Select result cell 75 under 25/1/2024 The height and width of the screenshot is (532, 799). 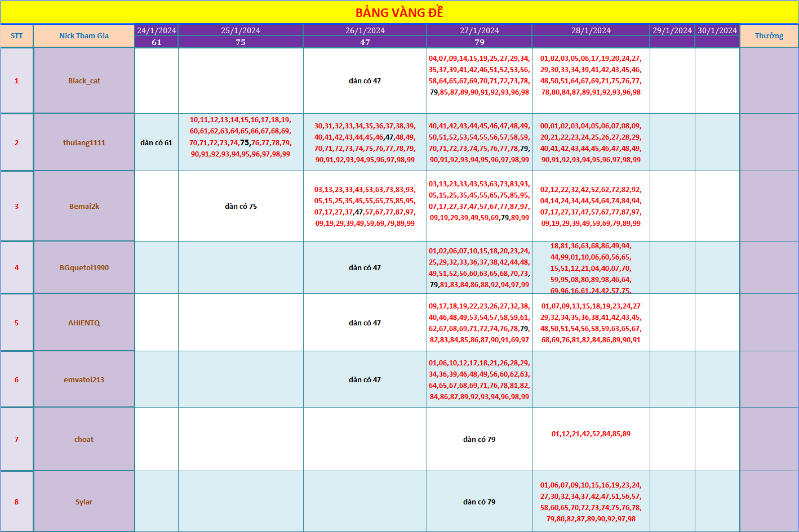coord(241,42)
